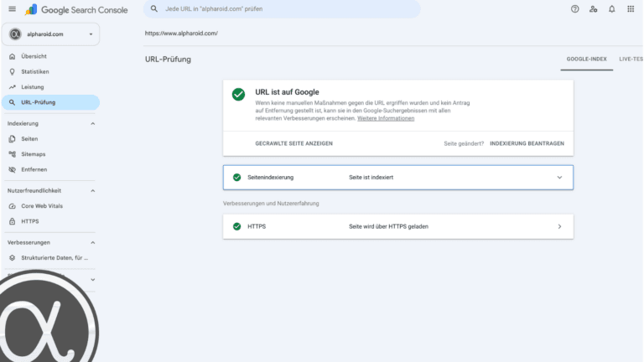Image resolution: width=644 pixels, height=362 pixels.
Task: Click the Seite ist indexiert status text
Action: click(371, 178)
